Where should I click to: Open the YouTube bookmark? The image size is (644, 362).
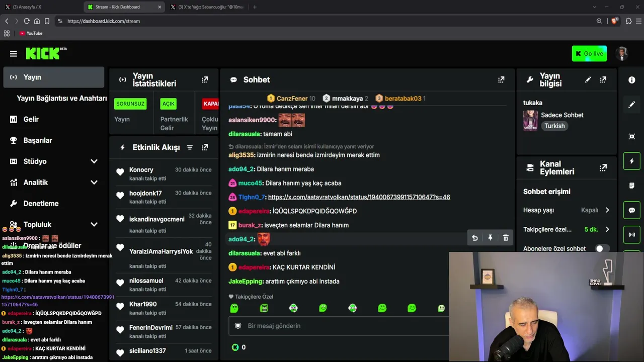click(31, 33)
